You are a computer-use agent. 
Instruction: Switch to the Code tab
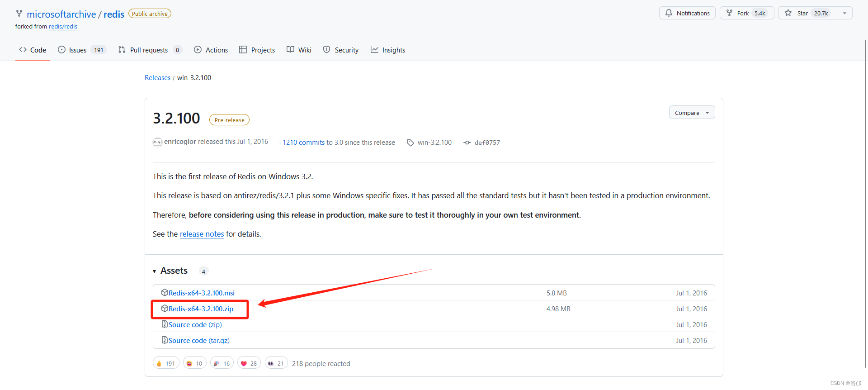click(x=33, y=50)
